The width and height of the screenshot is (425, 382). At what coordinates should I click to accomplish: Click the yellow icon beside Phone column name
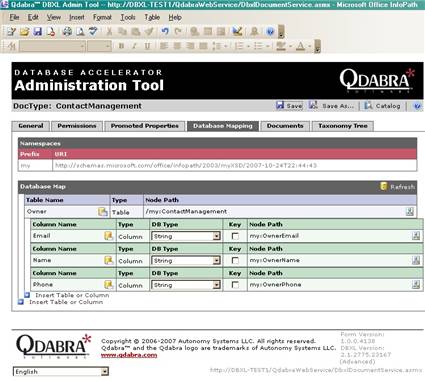(x=108, y=285)
